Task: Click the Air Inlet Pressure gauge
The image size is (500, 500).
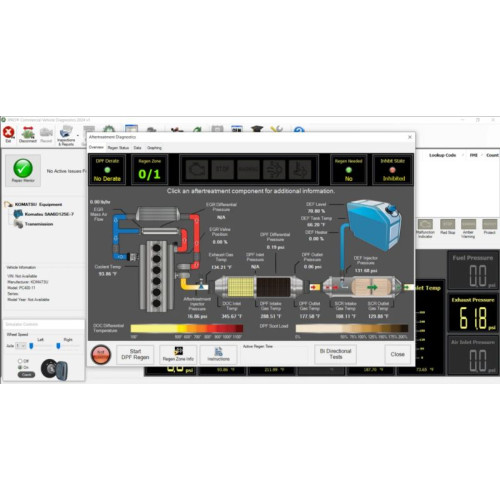Action: [x=473, y=355]
